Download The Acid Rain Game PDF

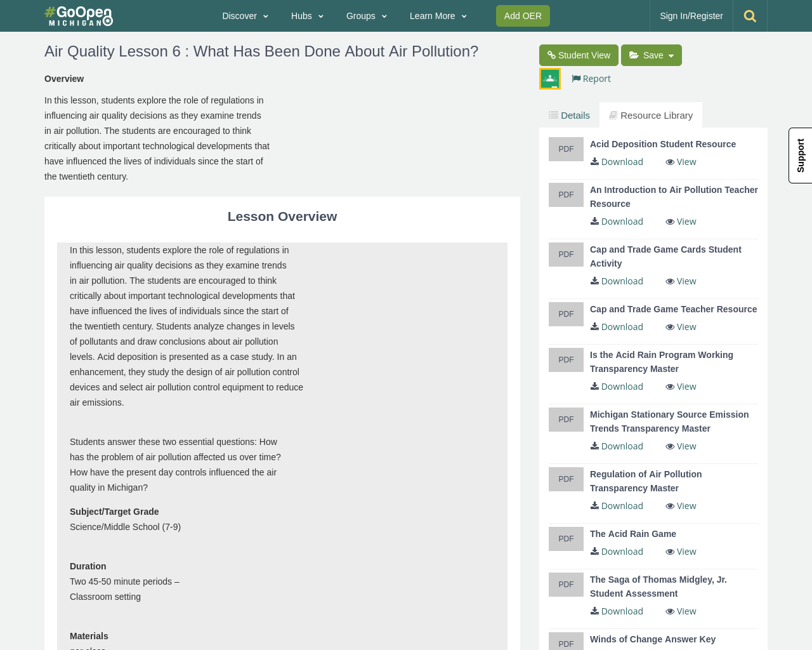pyautogui.click(x=617, y=552)
